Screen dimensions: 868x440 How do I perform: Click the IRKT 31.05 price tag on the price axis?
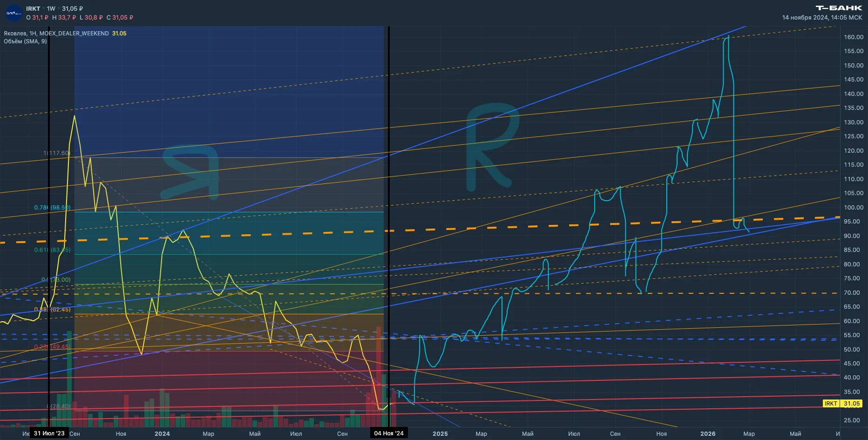coord(842,404)
